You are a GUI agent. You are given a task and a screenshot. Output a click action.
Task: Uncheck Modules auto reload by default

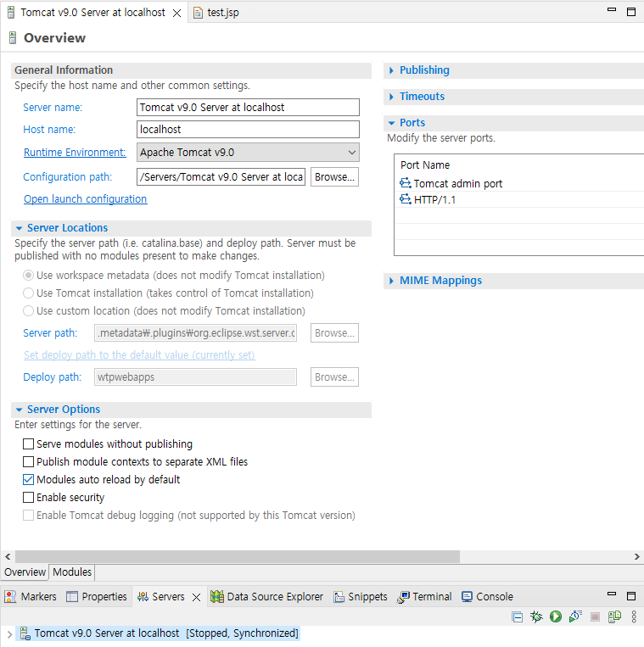click(x=28, y=479)
